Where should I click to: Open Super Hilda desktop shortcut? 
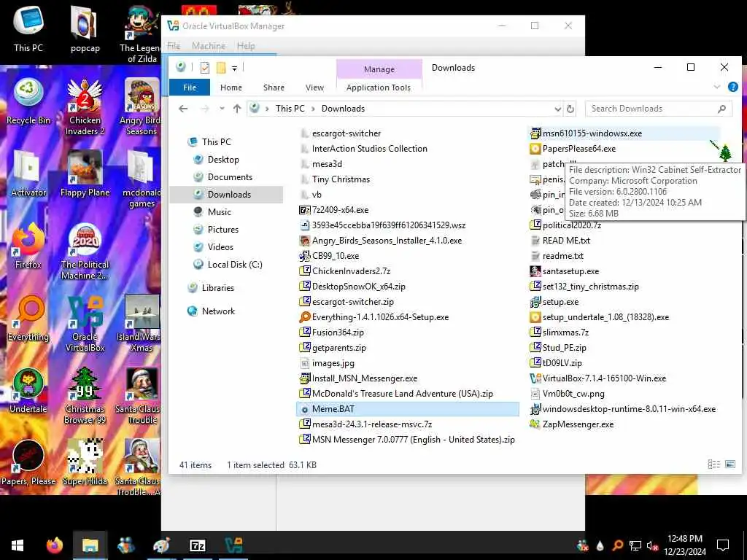point(85,462)
